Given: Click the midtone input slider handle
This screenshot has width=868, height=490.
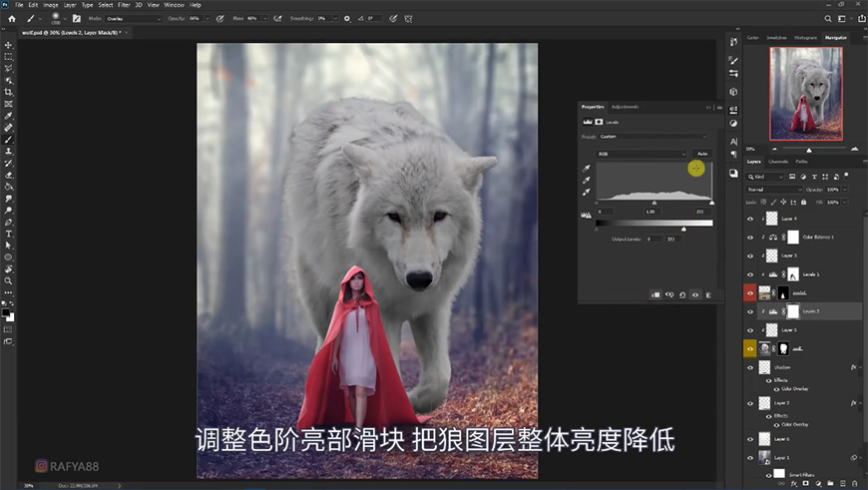Looking at the screenshot, I should [653, 203].
